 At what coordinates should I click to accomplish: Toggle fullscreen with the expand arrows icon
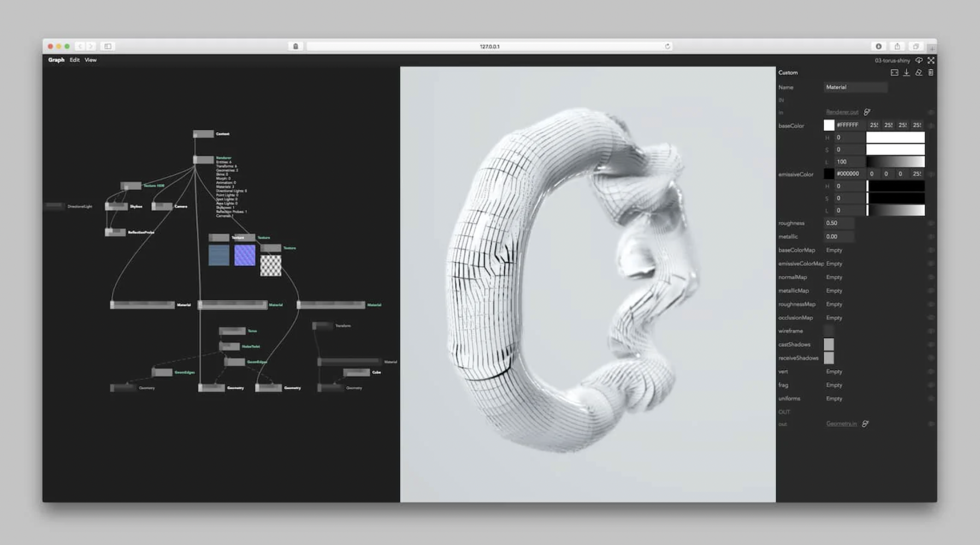coord(931,61)
